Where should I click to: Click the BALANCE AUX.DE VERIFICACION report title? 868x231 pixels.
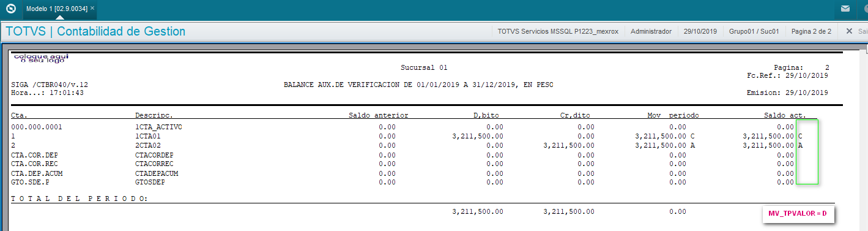pos(418,85)
